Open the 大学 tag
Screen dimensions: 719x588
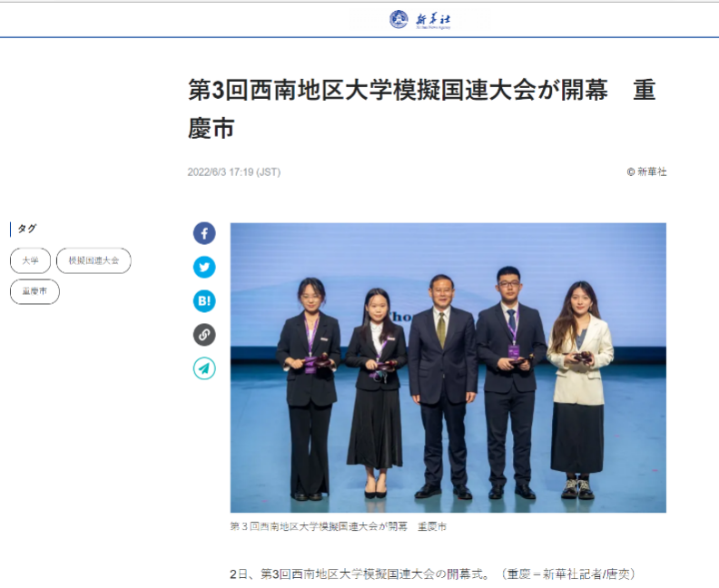[31, 261]
